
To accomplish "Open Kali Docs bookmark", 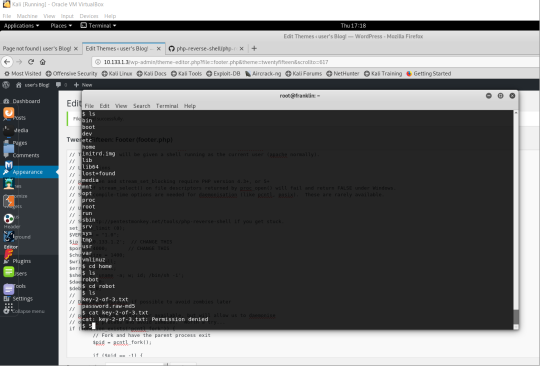I will pyautogui.click(x=152, y=74).
